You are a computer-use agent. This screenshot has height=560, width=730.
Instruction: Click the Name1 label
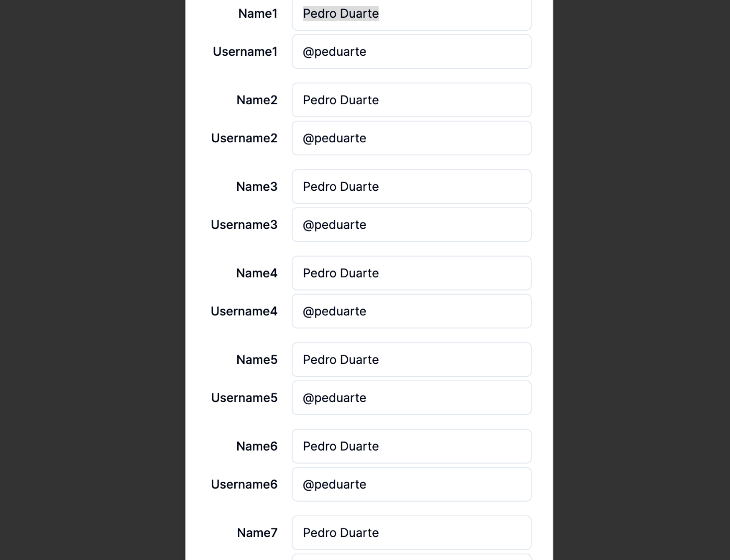258,14
